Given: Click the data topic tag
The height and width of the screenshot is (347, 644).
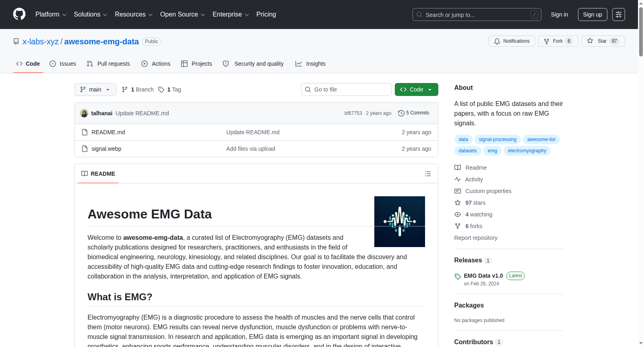Looking at the screenshot, I should (463, 139).
